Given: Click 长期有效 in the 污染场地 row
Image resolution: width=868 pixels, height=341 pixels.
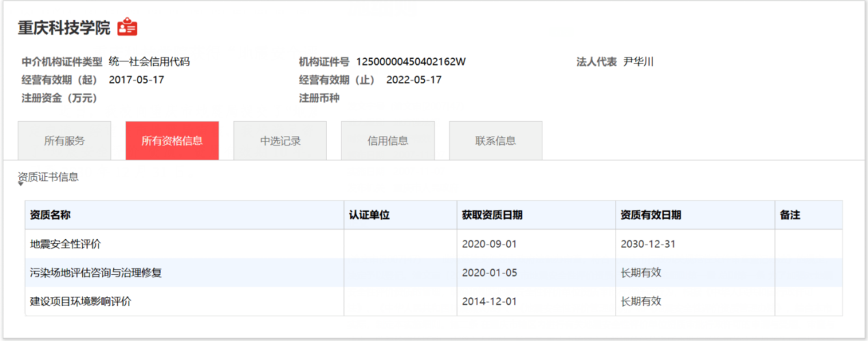Looking at the screenshot, I should pyautogui.click(x=641, y=273).
